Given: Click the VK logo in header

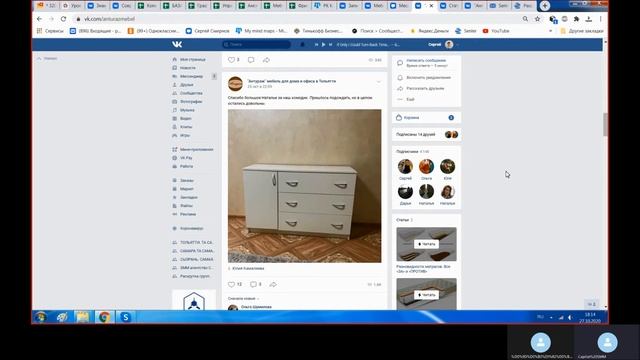Looking at the screenshot, I should coord(177,44).
